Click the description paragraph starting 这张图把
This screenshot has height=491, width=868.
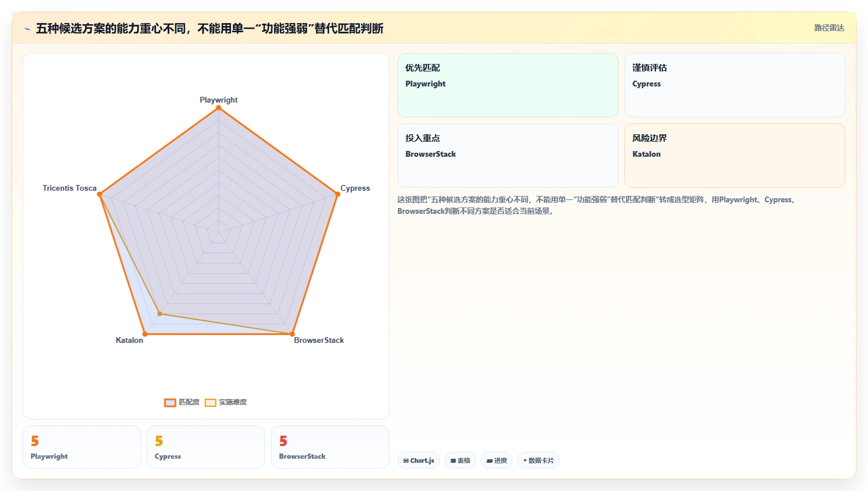point(597,205)
